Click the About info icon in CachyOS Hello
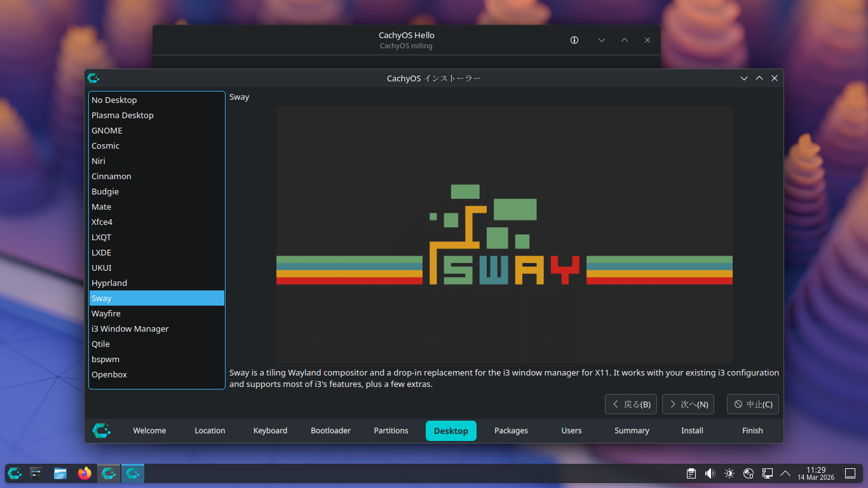Image resolution: width=868 pixels, height=488 pixels. coord(574,40)
